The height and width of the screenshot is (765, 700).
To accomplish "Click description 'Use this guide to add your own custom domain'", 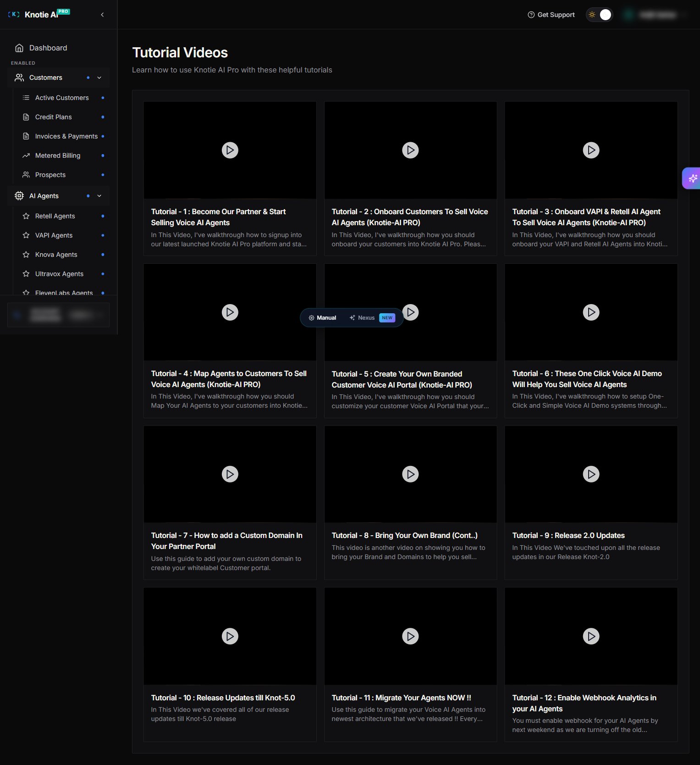I will pyautogui.click(x=226, y=563).
